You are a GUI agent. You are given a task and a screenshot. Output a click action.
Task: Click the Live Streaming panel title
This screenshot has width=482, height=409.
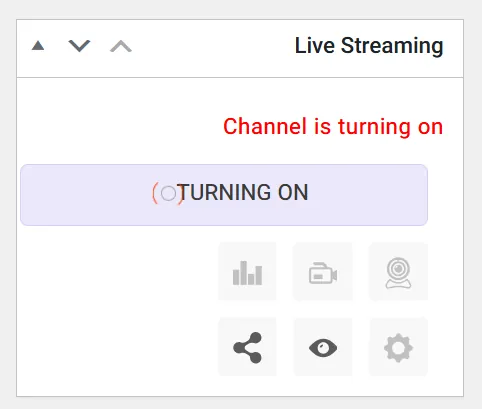(369, 46)
